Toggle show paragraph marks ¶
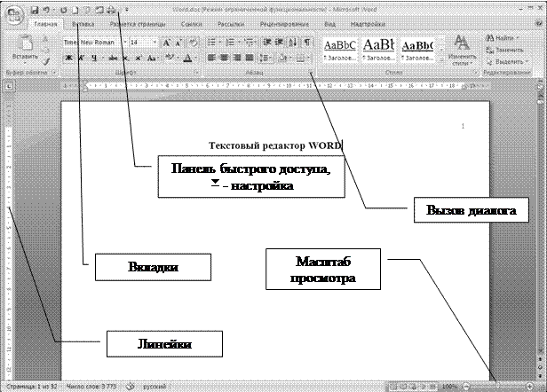This screenshot has width=547, height=392. click(307, 43)
